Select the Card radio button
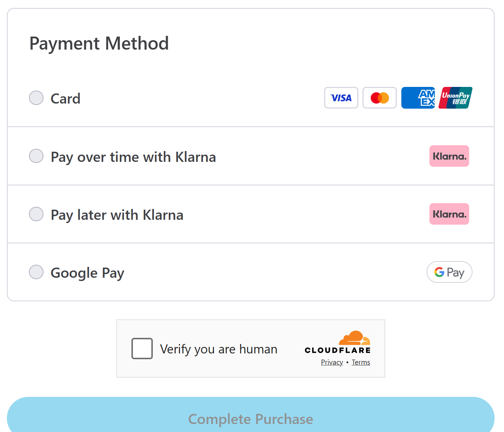This screenshot has width=504, height=432. coord(36,98)
